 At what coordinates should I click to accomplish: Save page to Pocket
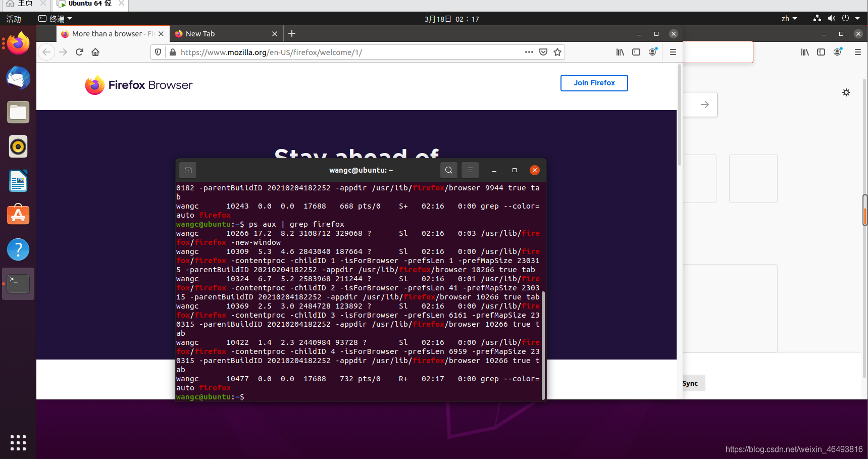tap(543, 52)
